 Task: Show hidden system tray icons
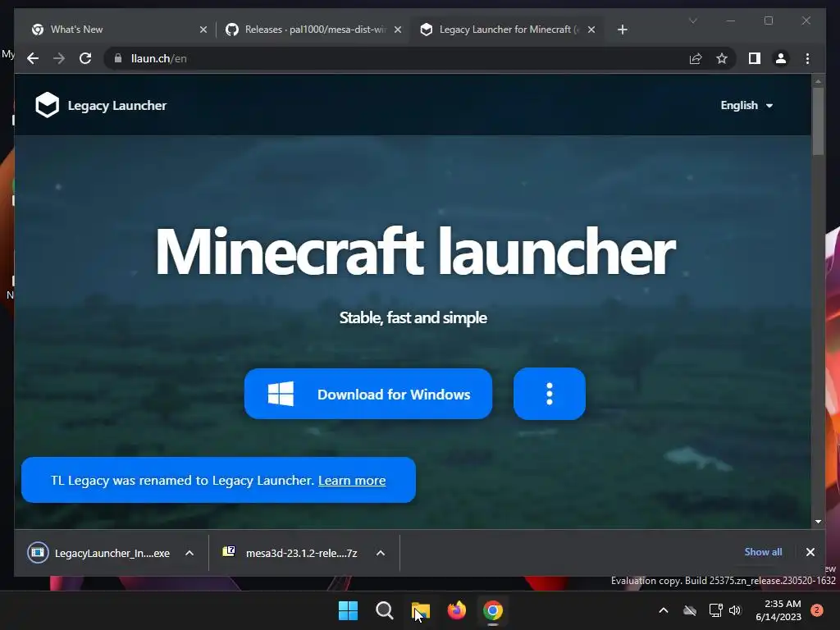tap(663, 610)
